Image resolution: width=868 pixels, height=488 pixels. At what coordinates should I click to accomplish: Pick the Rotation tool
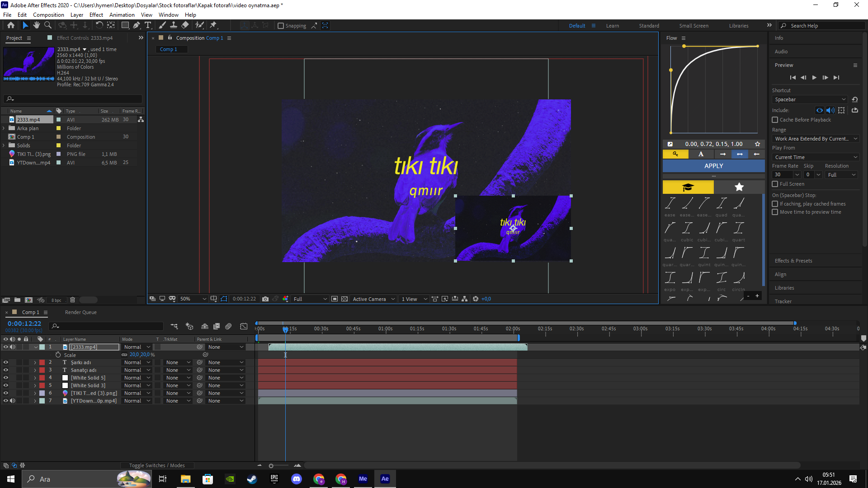pos(99,25)
